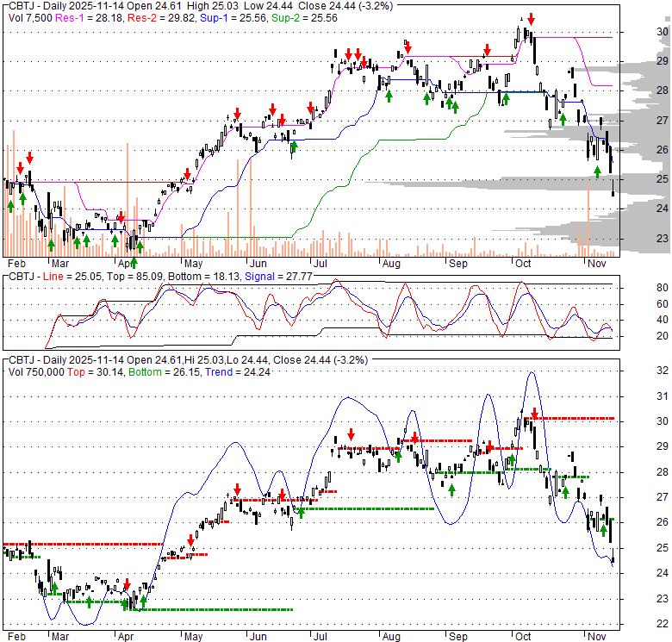Viewport: 672px width, 642px height.
Task: Click 'Vol 750,000' in the bottom chart
Action: tap(36, 372)
